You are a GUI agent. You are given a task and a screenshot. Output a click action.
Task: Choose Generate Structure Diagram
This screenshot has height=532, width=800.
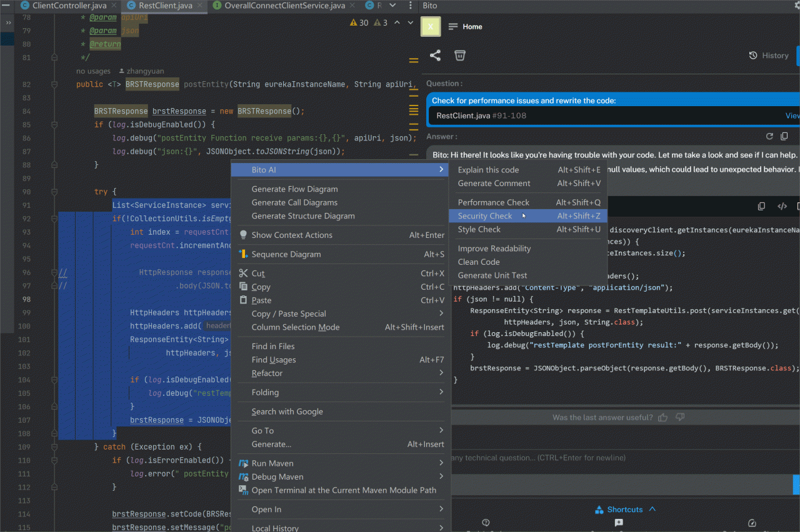click(341, 216)
